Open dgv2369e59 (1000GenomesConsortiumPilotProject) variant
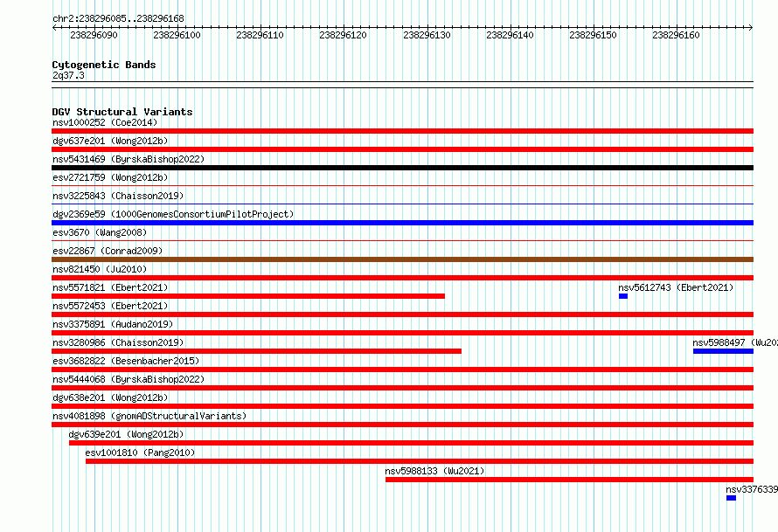 173,214
